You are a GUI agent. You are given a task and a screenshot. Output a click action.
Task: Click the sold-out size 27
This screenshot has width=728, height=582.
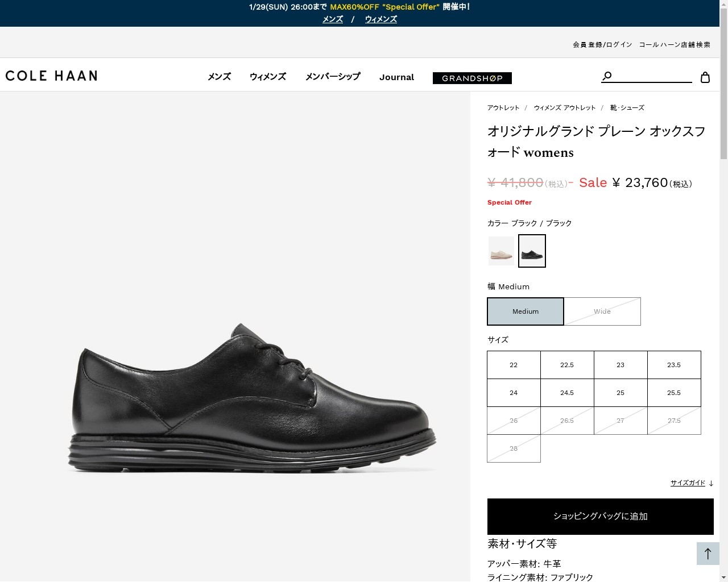click(621, 421)
